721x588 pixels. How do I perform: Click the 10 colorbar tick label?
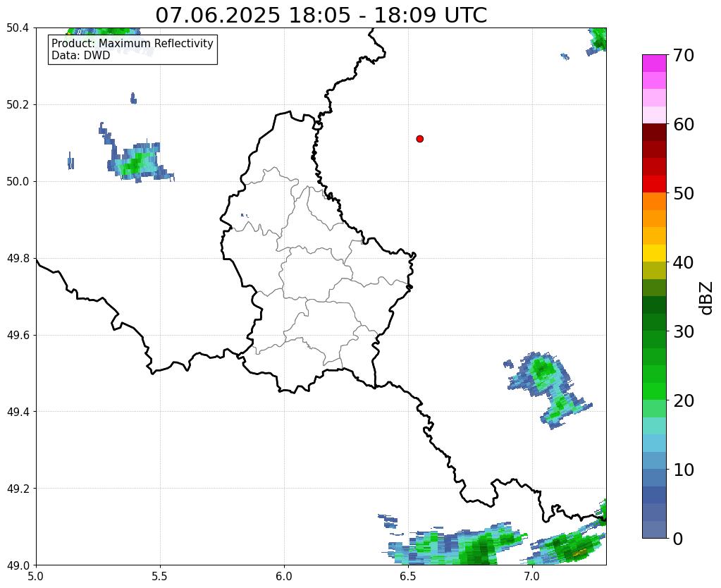(684, 470)
